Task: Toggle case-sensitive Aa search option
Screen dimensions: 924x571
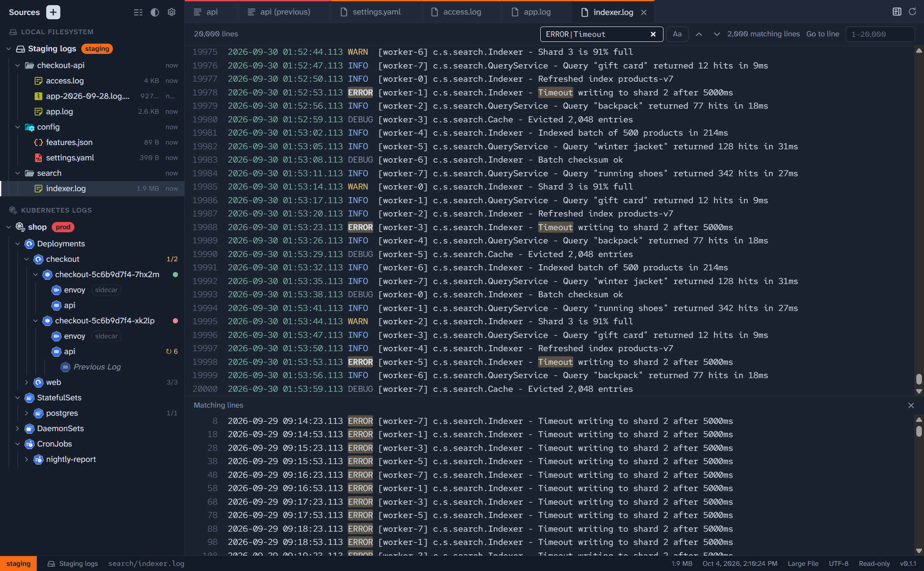Action: (x=677, y=34)
